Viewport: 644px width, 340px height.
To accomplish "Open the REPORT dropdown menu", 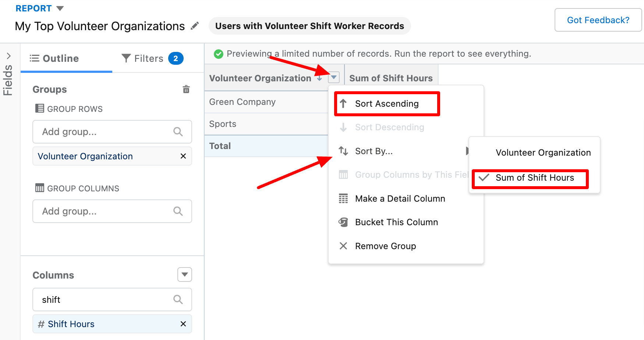I will [x=60, y=8].
